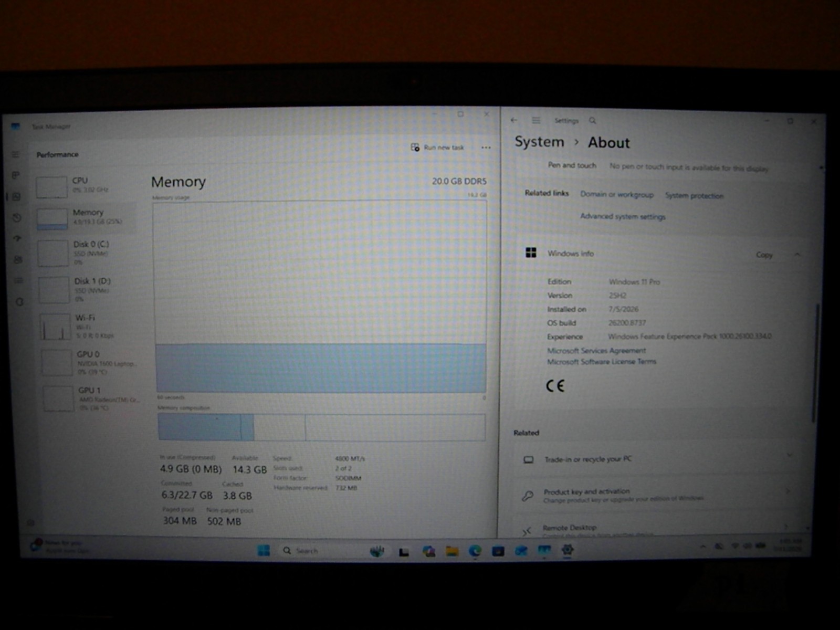Open Users page in Task Manager sidebar

[18, 259]
